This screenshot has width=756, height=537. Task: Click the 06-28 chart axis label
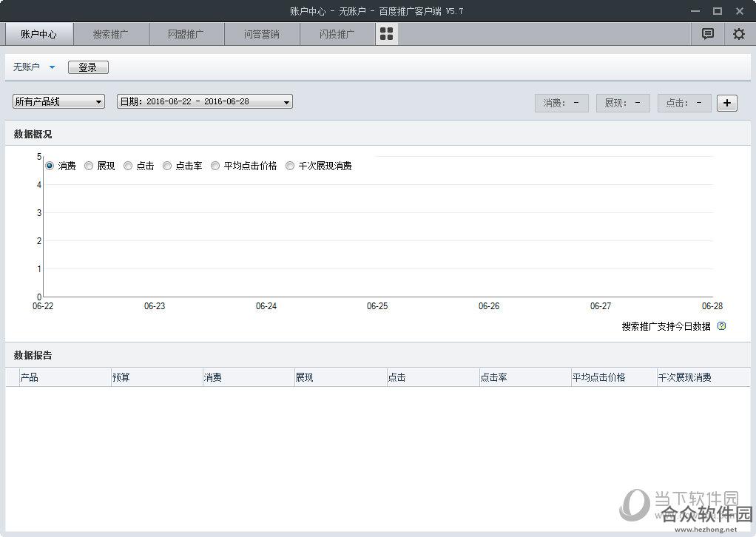coord(712,306)
